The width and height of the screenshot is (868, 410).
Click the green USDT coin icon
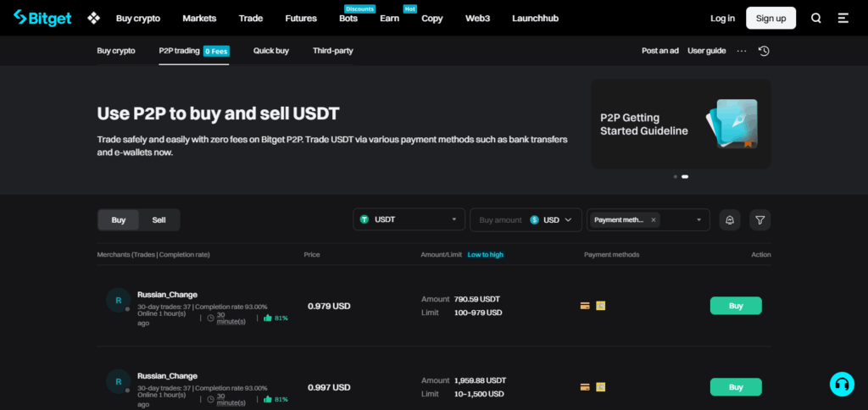[364, 219]
